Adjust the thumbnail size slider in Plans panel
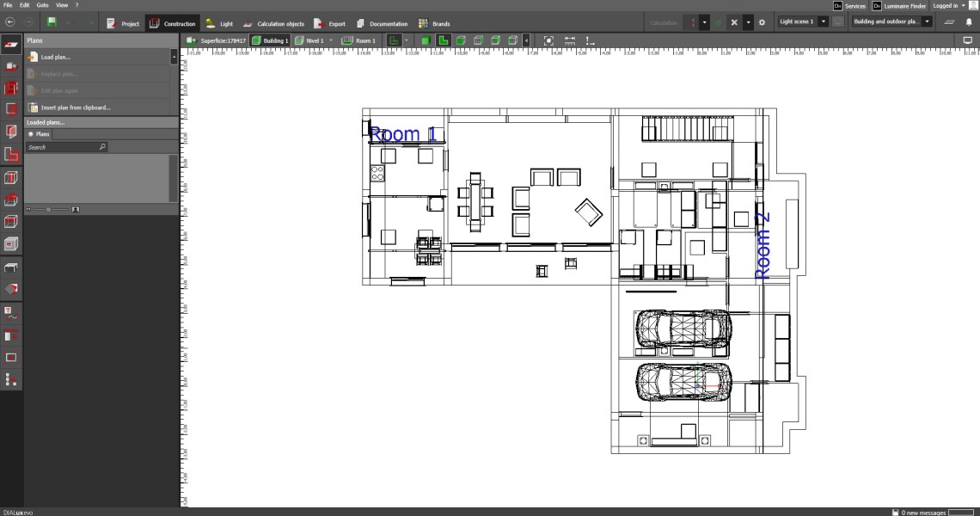 tap(49, 209)
